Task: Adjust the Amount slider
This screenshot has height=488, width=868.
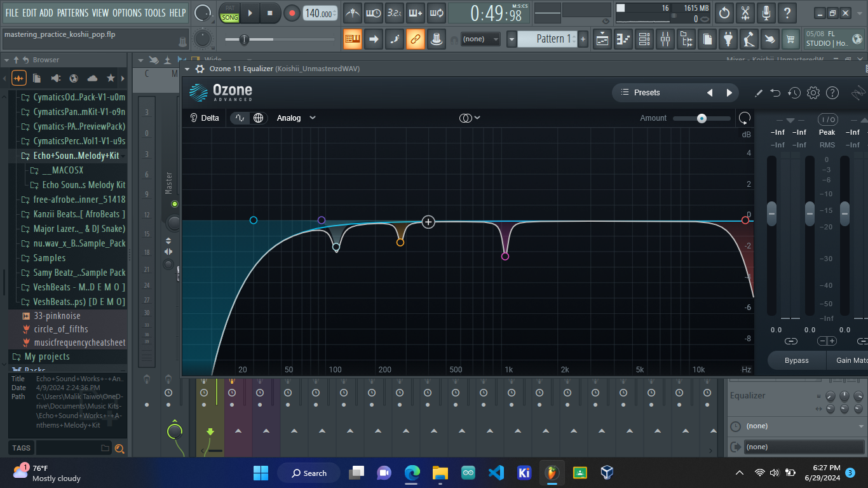Action: (702, 118)
